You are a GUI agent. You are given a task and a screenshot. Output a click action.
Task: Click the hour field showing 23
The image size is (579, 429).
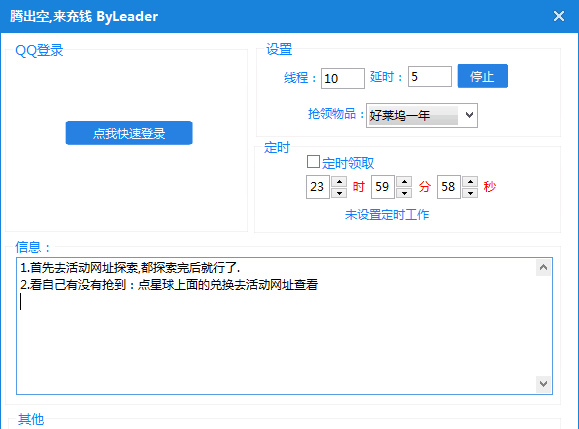click(x=318, y=187)
